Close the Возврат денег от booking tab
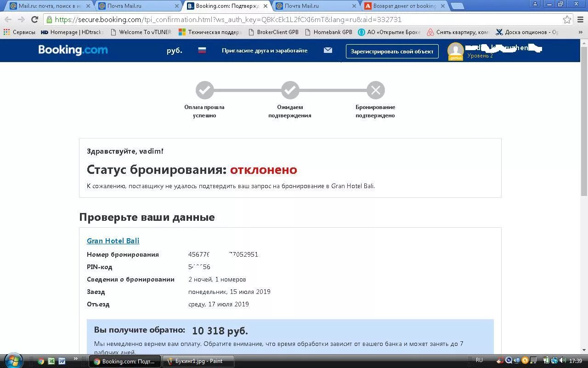The image size is (588, 368). 442,6
